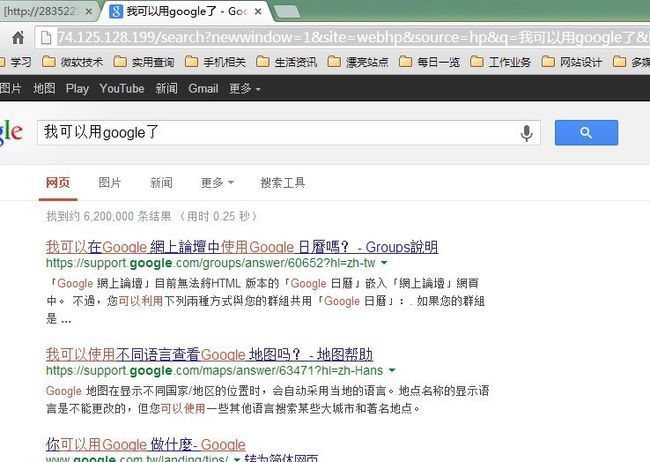The width and height of the screenshot is (650, 462).
Task: Open the 漂亮站点 bookmarks folder
Action: coord(358,62)
